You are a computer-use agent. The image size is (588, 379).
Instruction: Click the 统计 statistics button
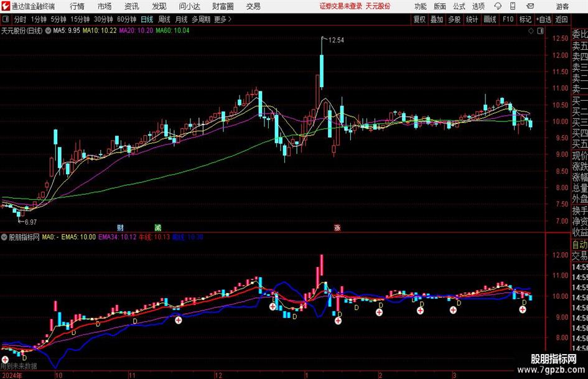pyautogui.click(x=472, y=19)
